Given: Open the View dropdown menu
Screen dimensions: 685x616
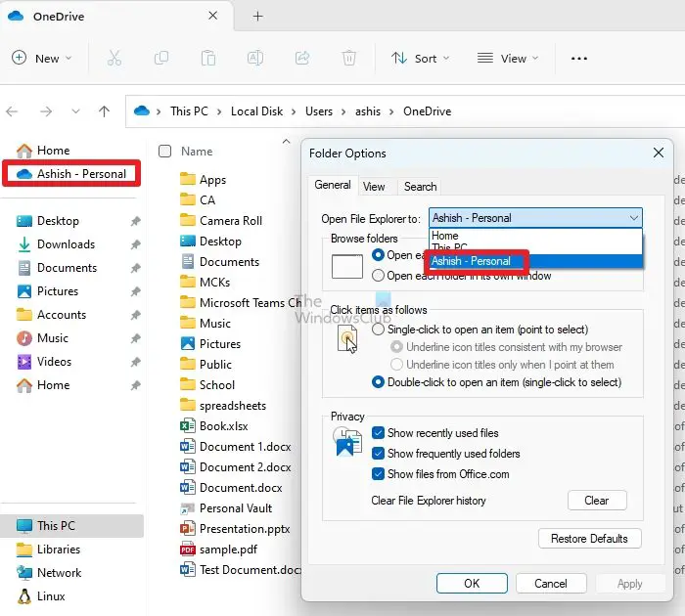Looking at the screenshot, I should coord(508,58).
